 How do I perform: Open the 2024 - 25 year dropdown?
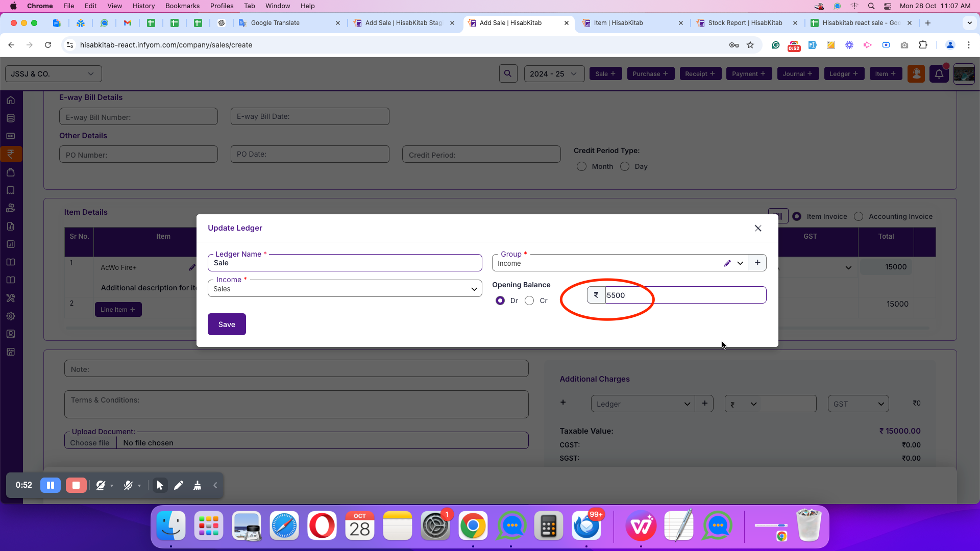point(554,74)
